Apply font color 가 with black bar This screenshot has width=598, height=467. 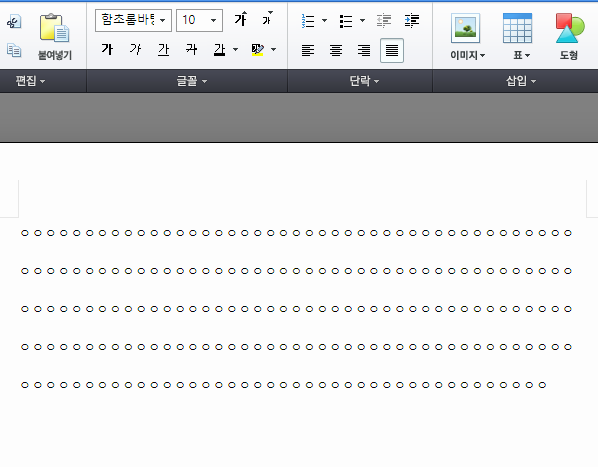tap(219, 50)
